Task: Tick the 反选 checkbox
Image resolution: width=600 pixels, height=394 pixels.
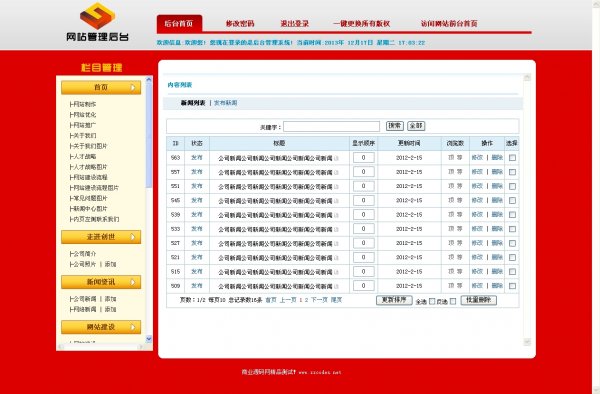Action: click(453, 301)
